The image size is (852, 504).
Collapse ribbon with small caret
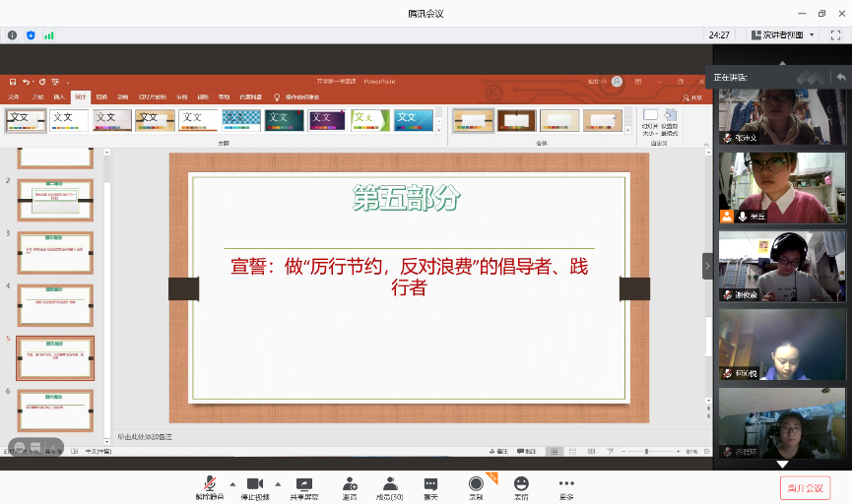(706, 145)
